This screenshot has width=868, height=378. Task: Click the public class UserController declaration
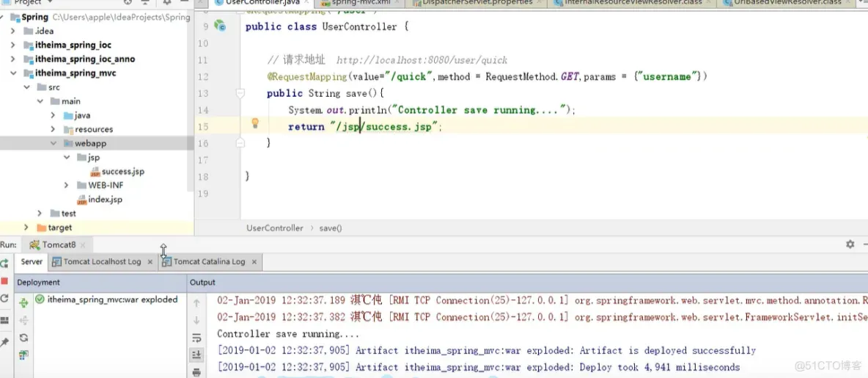click(x=327, y=26)
